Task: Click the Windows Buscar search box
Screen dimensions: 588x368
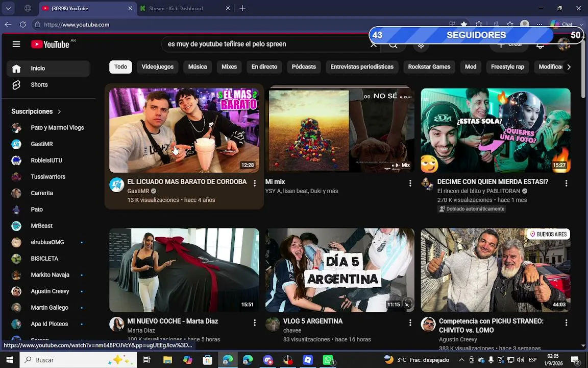Action: tap(79, 360)
